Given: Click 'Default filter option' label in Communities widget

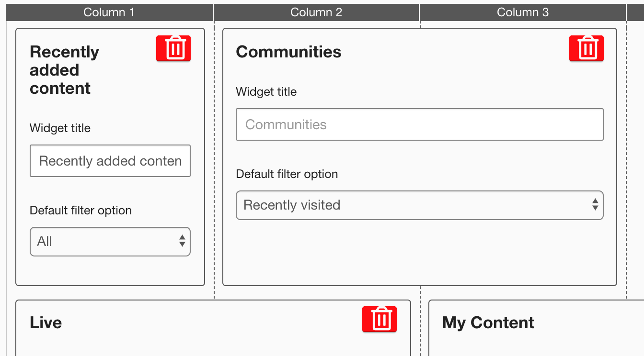Looking at the screenshot, I should tap(287, 174).
